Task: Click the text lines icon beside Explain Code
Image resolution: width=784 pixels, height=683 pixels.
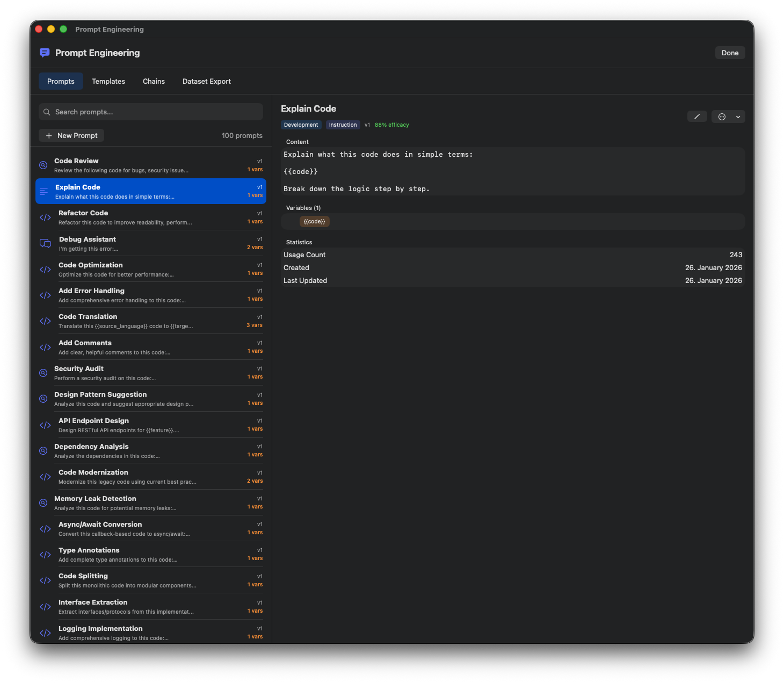Action: click(x=44, y=192)
